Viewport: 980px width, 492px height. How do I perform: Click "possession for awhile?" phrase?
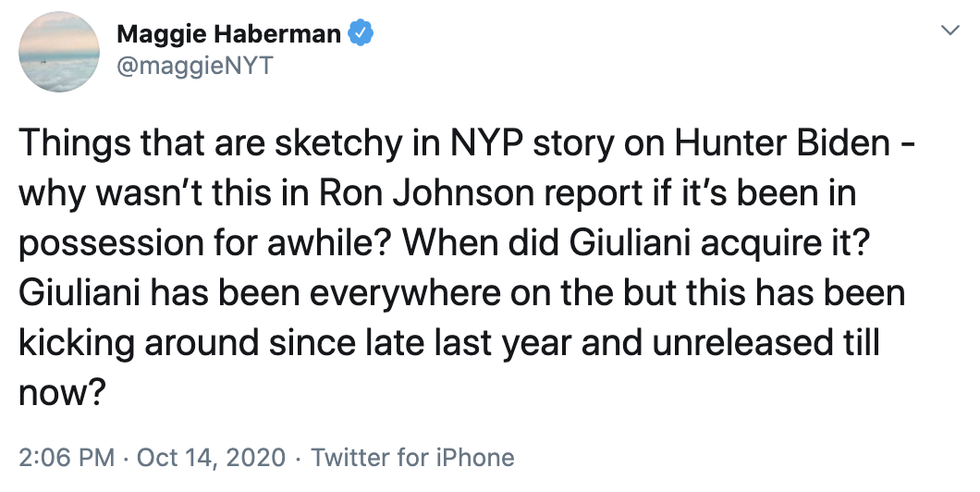[x=204, y=243]
